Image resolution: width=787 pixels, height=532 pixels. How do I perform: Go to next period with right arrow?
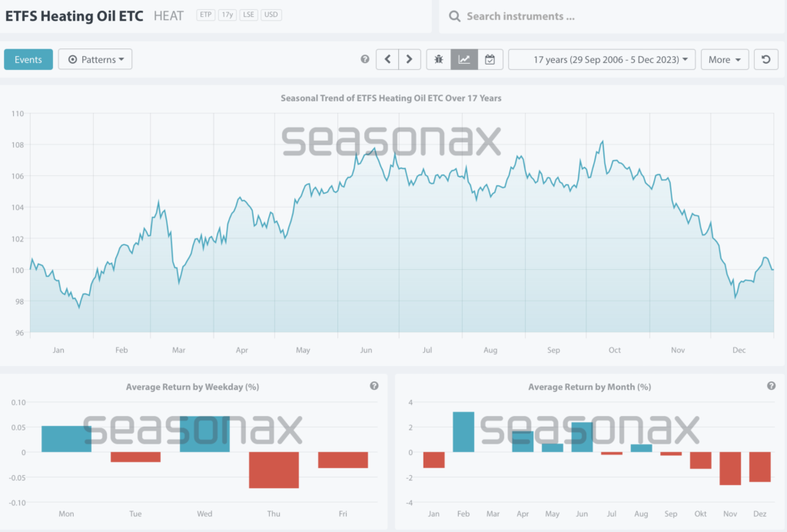click(x=410, y=59)
